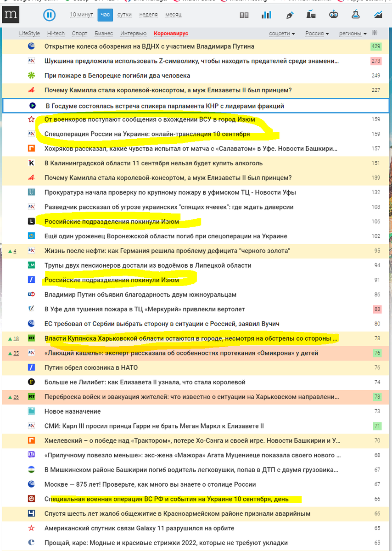Click the people icon beside регионы

[375, 33]
